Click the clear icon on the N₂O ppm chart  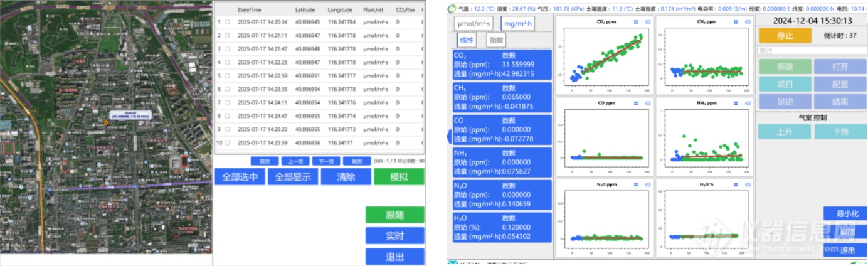coord(647,184)
